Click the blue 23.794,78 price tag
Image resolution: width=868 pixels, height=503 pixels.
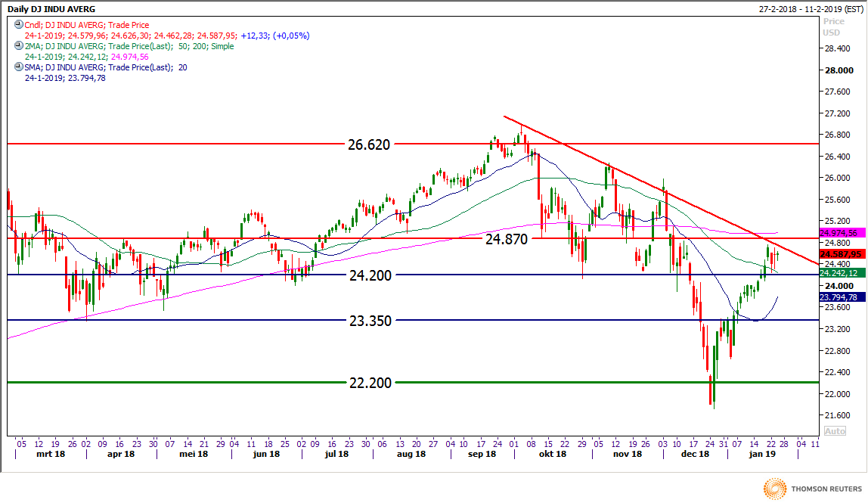coord(840,297)
